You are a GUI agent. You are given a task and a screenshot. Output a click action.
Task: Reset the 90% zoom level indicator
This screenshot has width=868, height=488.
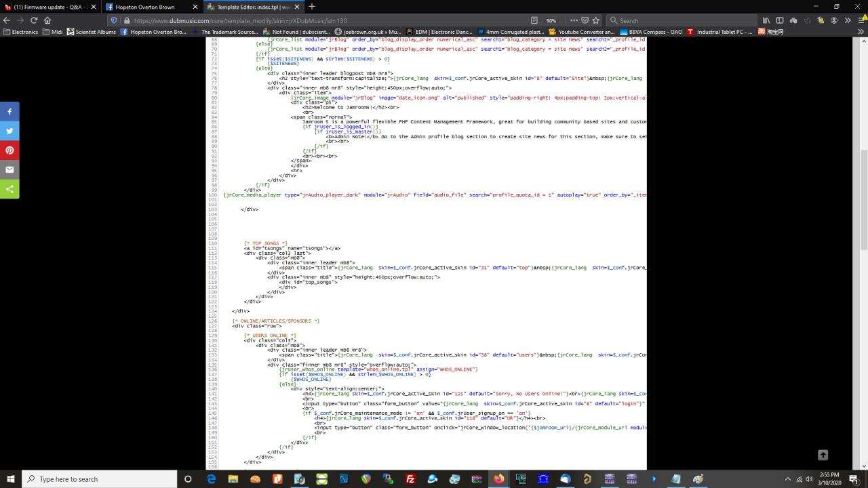(x=551, y=20)
